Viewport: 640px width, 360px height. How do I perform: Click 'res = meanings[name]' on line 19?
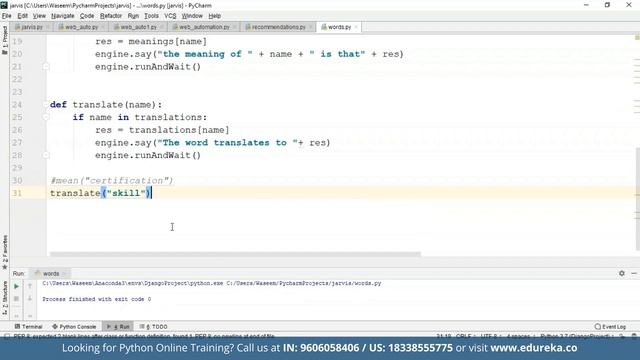tap(151, 42)
